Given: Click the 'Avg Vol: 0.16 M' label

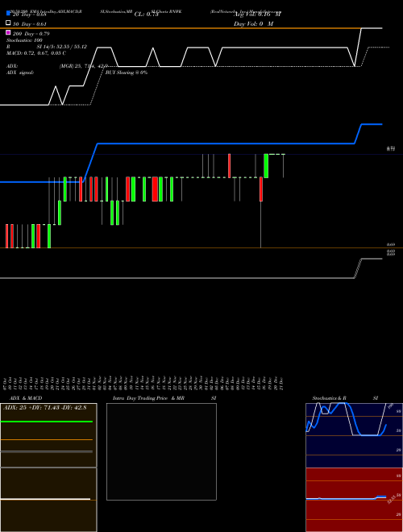Looking at the screenshot, I should tap(257, 15).
